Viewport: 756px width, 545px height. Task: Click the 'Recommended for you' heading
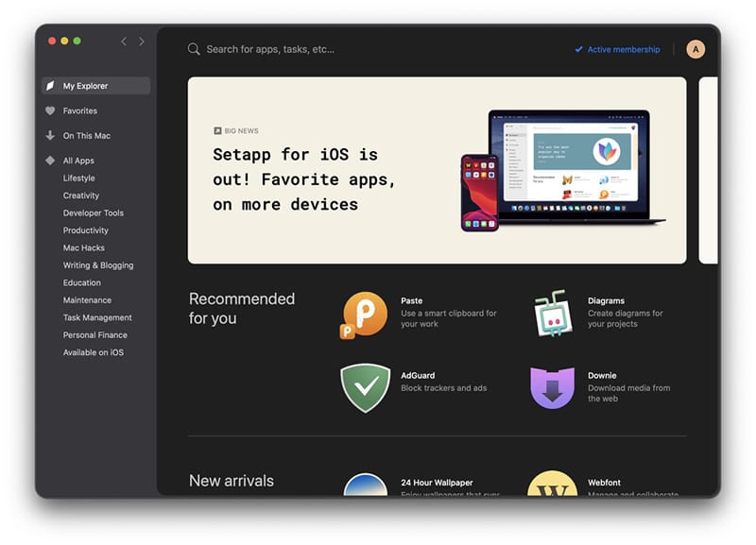tap(242, 309)
